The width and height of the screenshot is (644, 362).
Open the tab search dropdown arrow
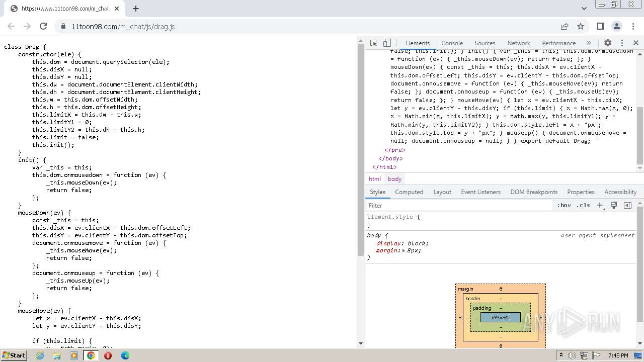[584, 9]
